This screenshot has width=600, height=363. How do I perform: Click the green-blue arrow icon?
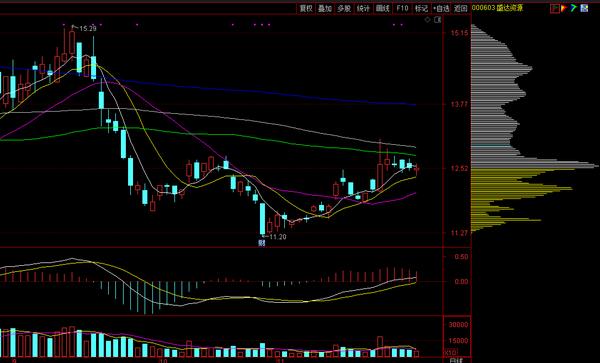[x=574, y=8]
